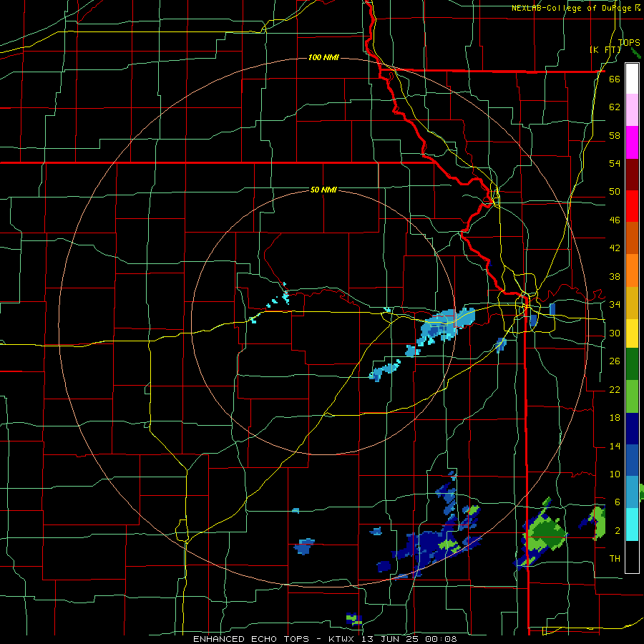Pick the yellow legend swatch
The image size is (644, 644).
(x=632, y=333)
